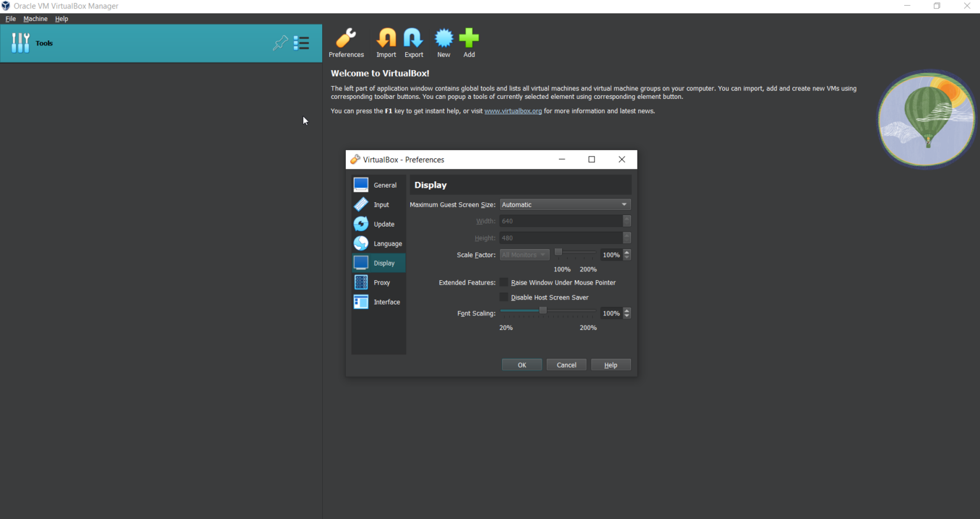Click the Welcome to VirtualBox! heading

380,73
